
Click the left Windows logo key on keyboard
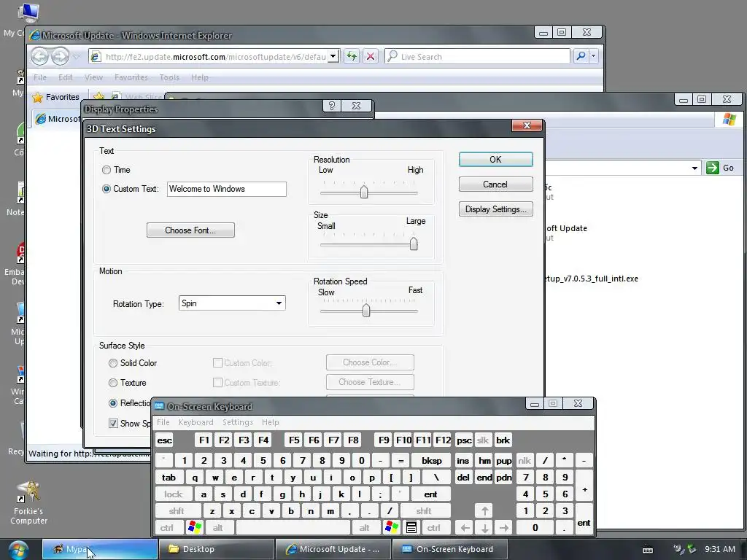pos(195,528)
